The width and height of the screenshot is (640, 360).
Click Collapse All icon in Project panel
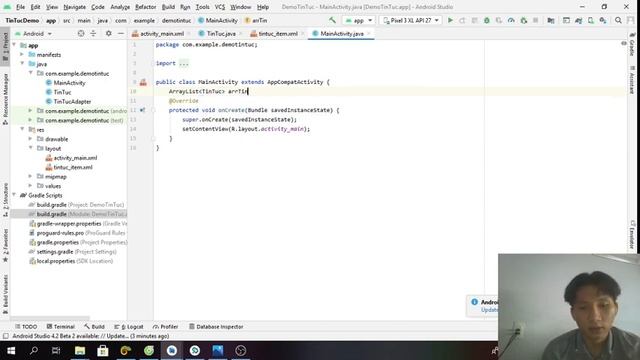tap(93, 33)
